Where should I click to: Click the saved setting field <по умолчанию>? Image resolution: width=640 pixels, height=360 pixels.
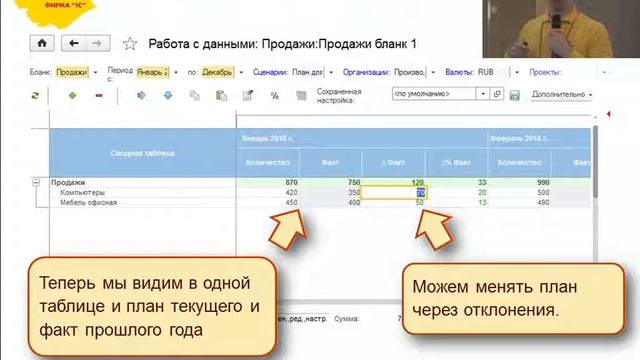pos(434,94)
